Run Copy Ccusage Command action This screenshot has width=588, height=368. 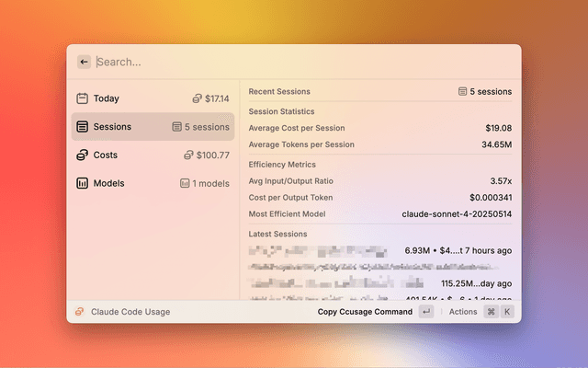[365, 312]
